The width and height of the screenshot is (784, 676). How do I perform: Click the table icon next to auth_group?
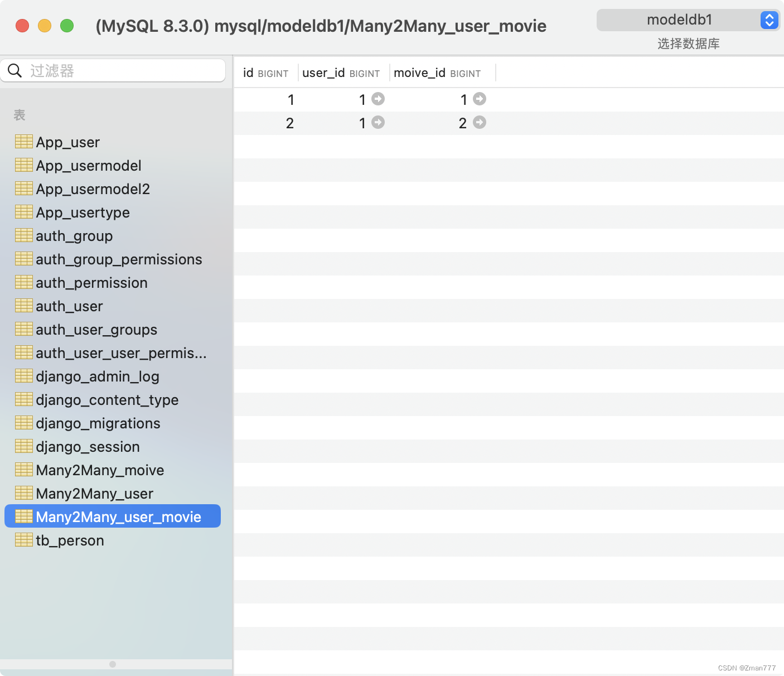[23, 235]
